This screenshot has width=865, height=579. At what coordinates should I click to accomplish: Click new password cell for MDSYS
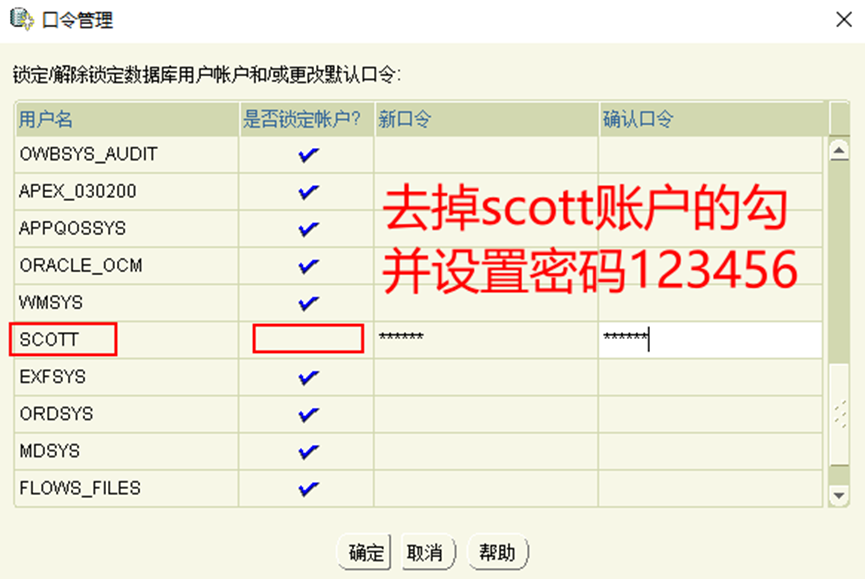(x=486, y=452)
